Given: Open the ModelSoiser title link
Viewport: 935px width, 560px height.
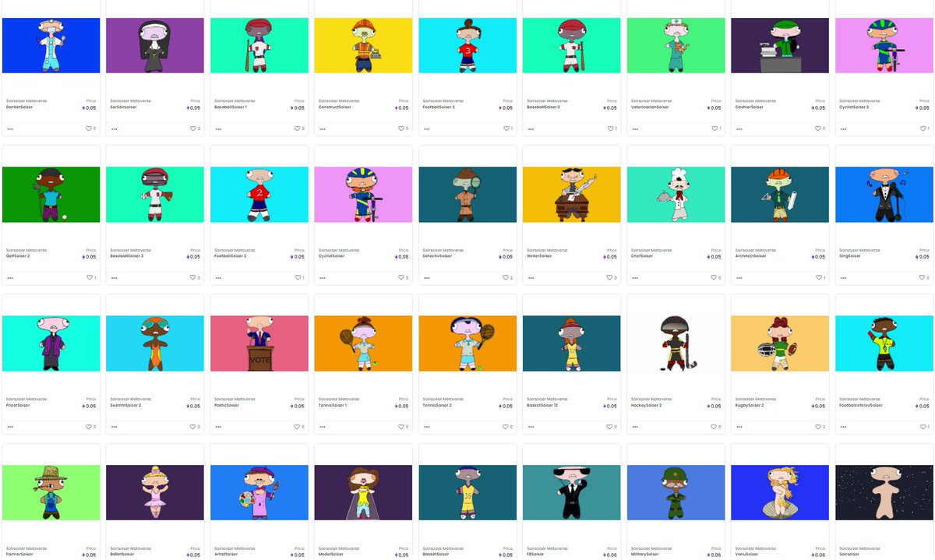Looking at the screenshot, I should tap(331, 555).
